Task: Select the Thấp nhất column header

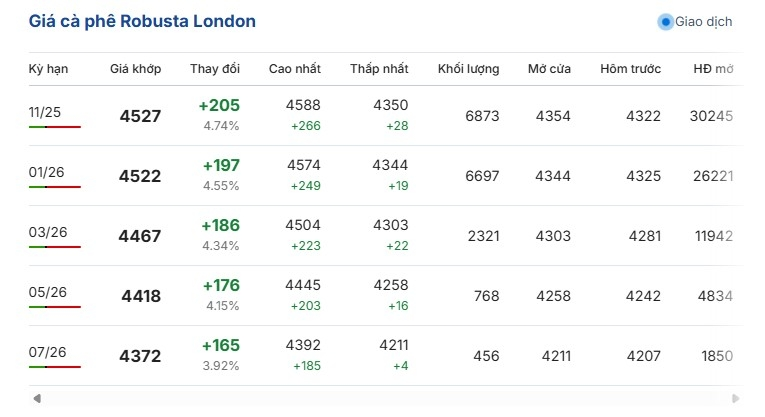Action: point(379,69)
